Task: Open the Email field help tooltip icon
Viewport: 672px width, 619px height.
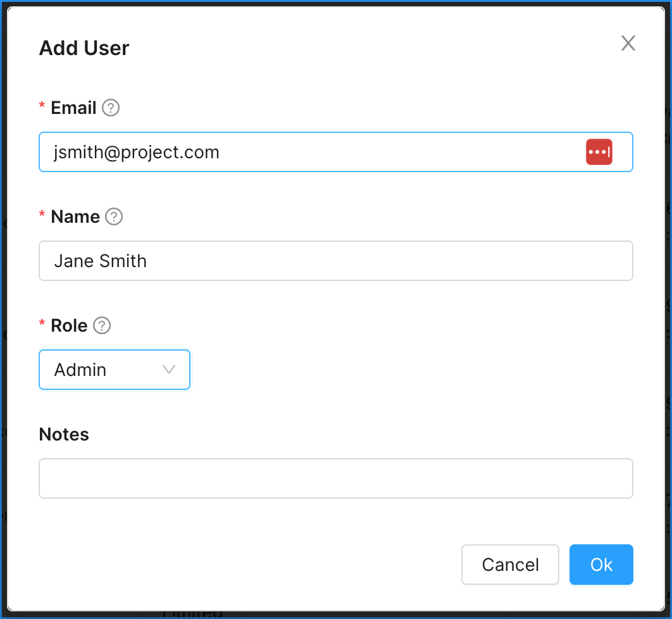Action: pyautogui.click(x=111, y=108)
